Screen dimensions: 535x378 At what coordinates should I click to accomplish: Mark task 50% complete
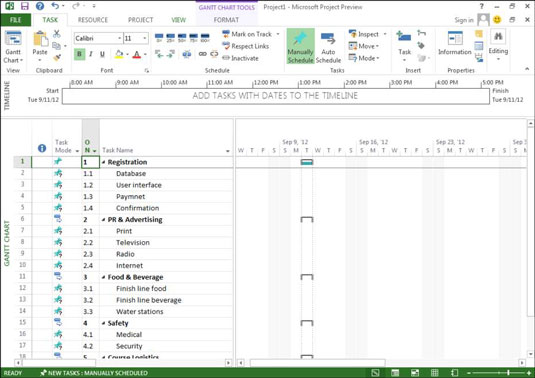[182, 38]
